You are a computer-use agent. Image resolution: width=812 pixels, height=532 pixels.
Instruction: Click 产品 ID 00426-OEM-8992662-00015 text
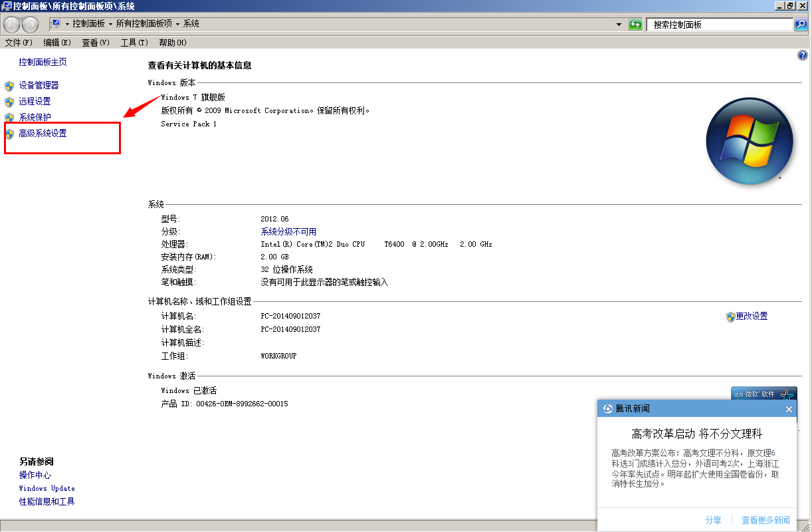(225, 404)
